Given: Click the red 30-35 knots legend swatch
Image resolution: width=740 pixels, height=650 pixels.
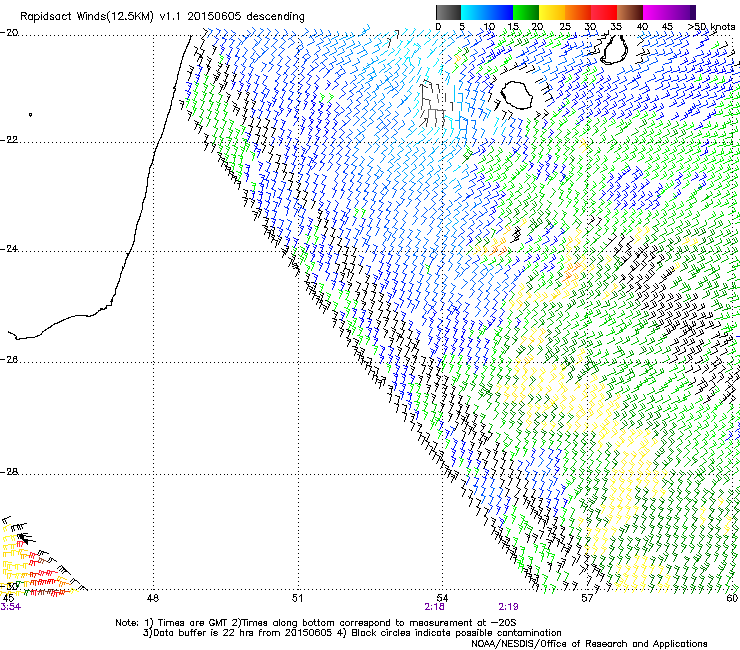Looking at the screenshot, I should tap(604, 12).
